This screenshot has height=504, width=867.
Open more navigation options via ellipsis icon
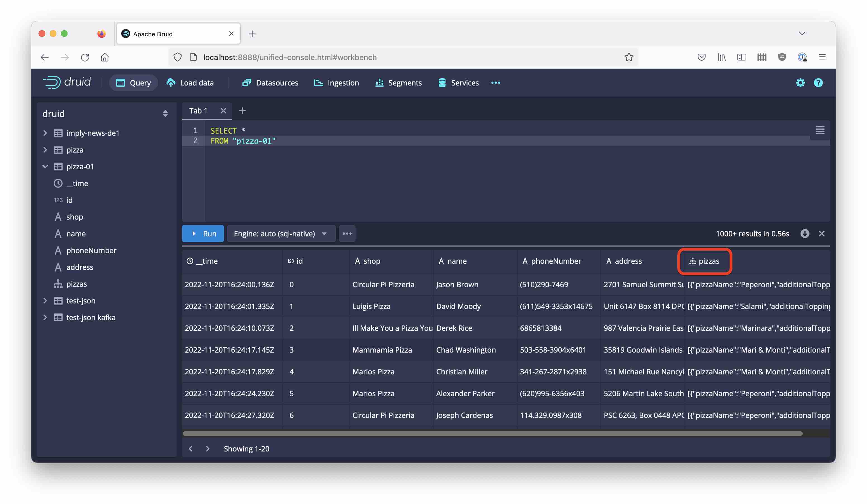496,83
